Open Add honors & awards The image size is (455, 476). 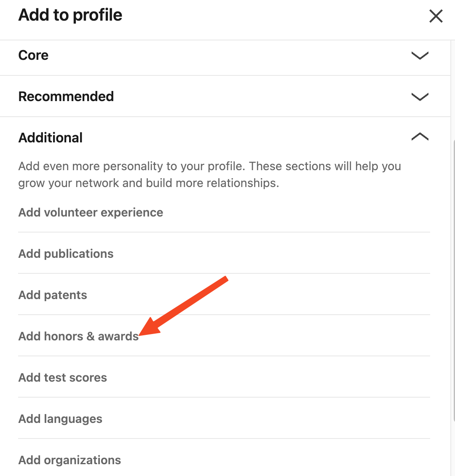78,336
